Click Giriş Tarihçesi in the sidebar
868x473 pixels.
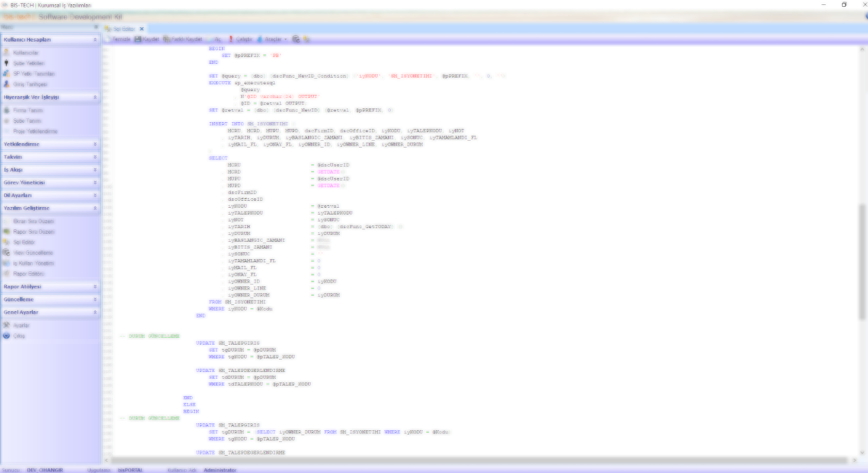point(30,84)
